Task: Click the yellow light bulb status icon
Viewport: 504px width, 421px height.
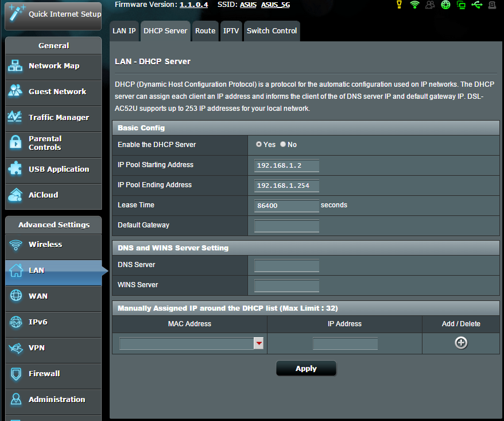Action: coord(399,5)
